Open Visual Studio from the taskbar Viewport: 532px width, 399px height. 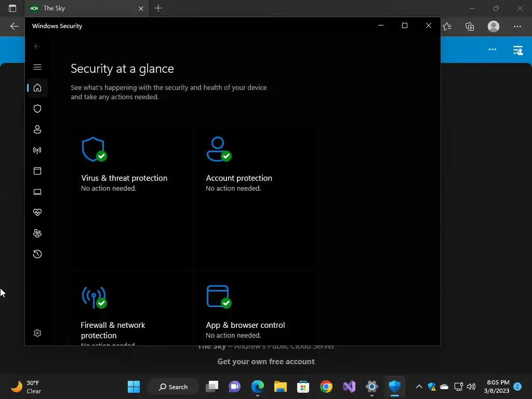click(349, 387)
